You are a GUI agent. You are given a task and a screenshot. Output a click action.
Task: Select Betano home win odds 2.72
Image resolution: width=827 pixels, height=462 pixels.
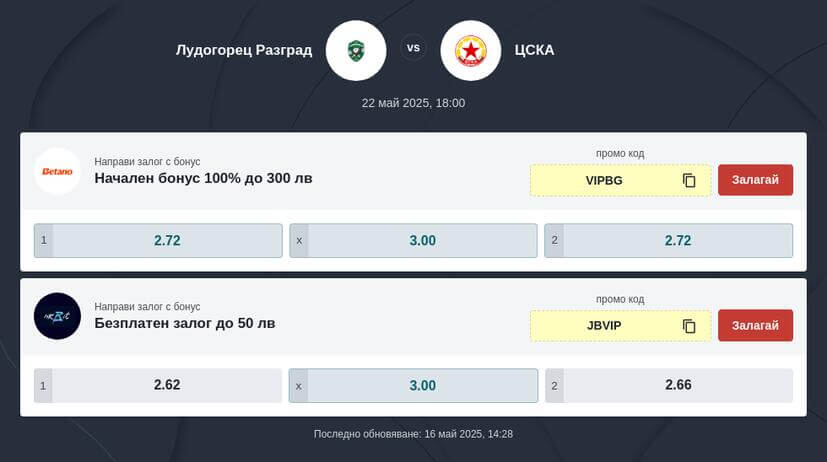coord(158,240)
